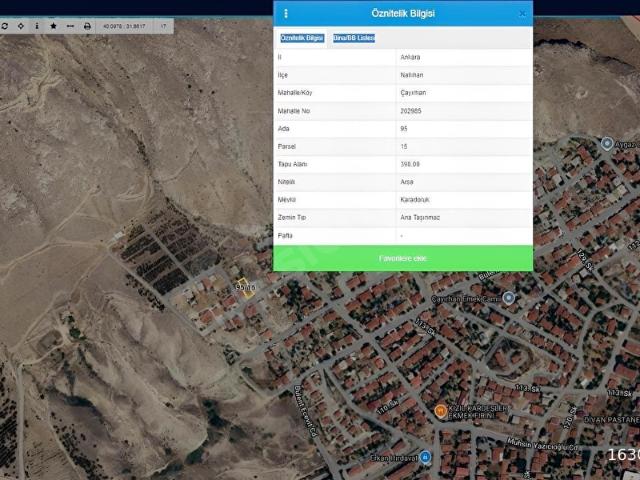Switch to the Öznitelik Bilgisi tab
640x480 pixels.
pyautogui.click(x=302, y=38)
